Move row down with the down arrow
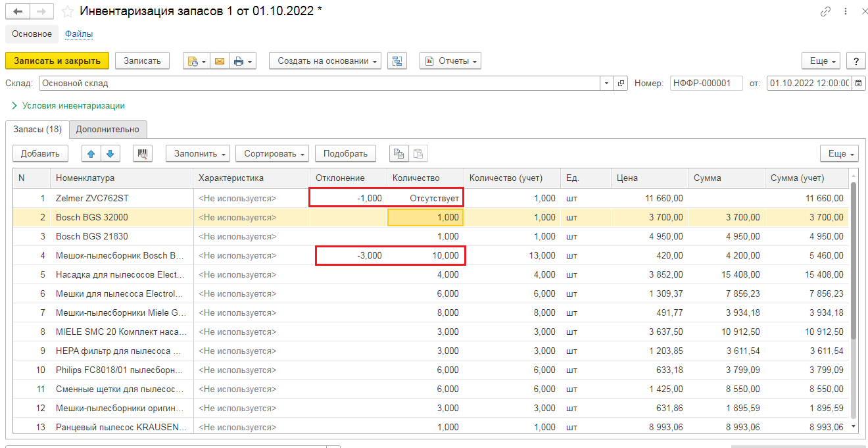 point(110,153)
